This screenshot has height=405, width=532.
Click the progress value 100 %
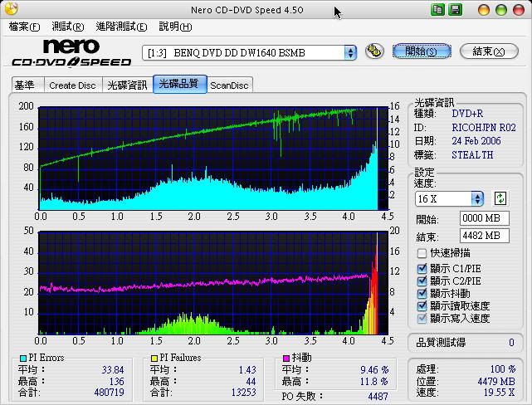click(503, 369)
